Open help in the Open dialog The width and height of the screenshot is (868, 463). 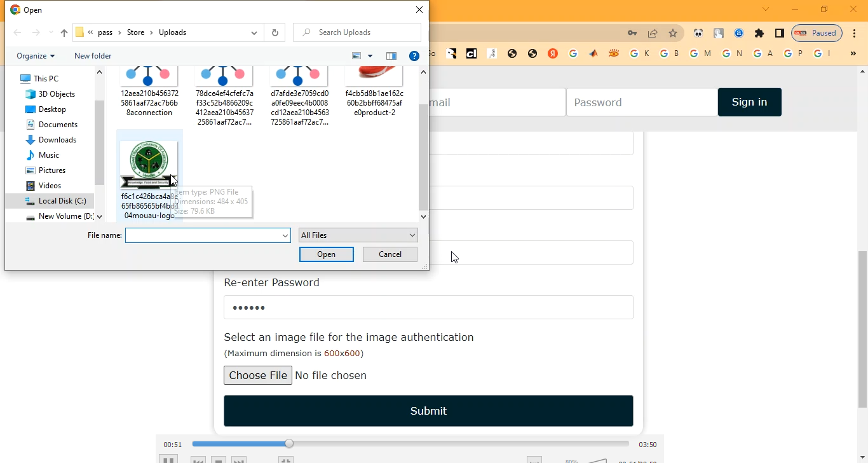click(414, 56)
